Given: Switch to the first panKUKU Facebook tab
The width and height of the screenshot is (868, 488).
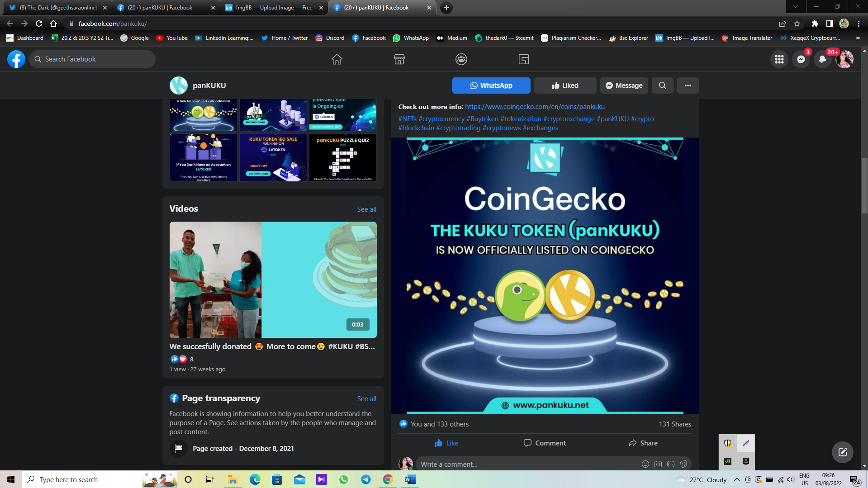Looking at the screenshot, I should coord(166,8).
